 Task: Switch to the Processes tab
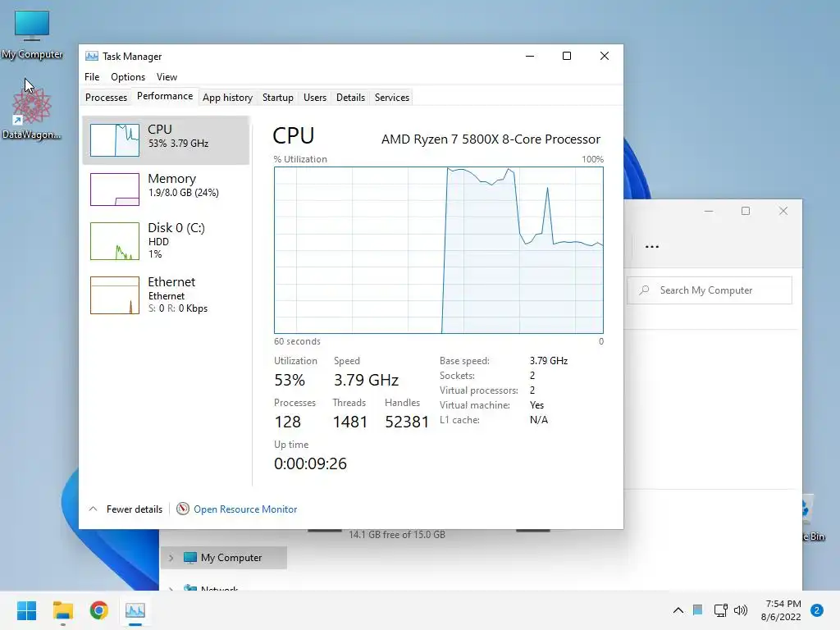pyautogui.click(x=106, y=98)
